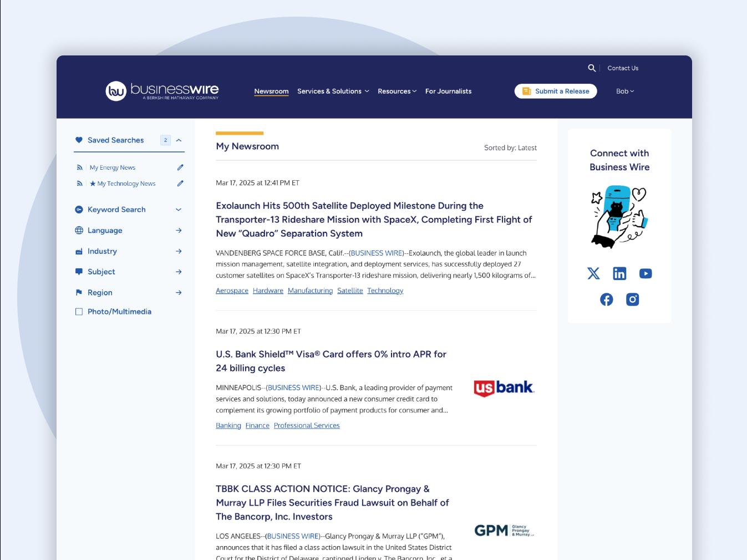This screenshot has width=747, height=560.
Task: Toggle the Photo/Multimedia checkbox
Action: 79,311
